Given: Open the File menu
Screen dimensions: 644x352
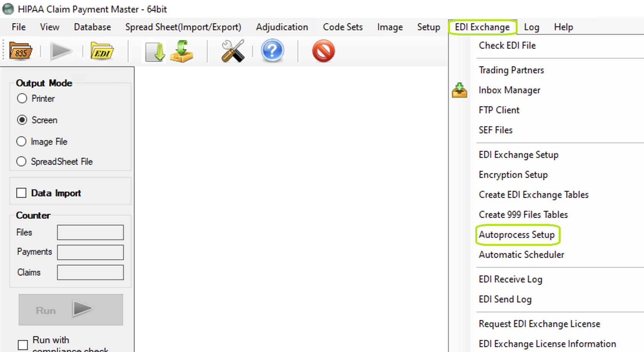Looking at the screenshot, I should coord(18,27).
